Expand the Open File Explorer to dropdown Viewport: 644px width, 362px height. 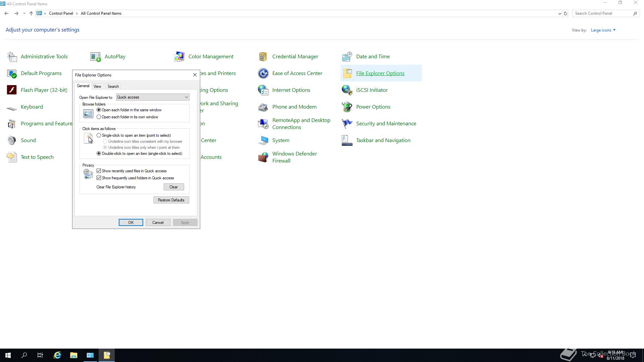[153, 97]
